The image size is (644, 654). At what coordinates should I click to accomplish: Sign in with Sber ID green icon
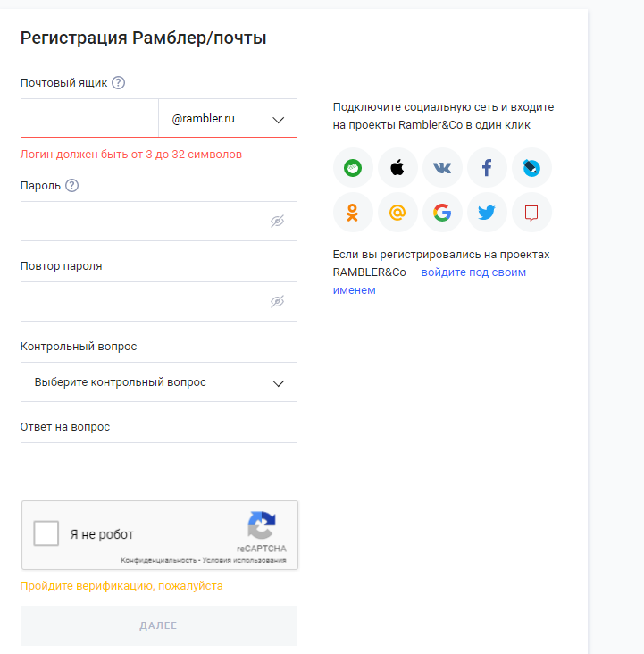tap(353, 168)
